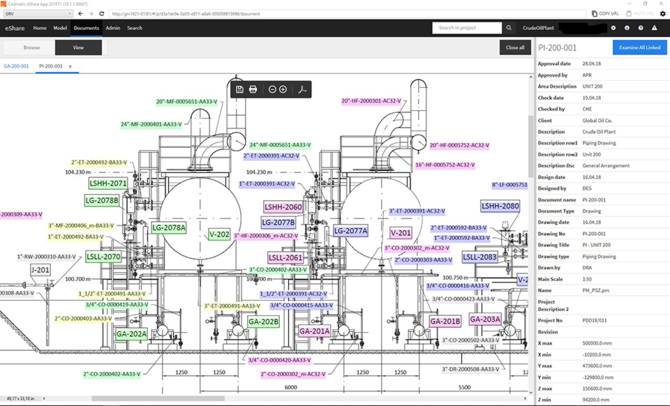The width and height of the screenshot is (670, 406).
Task: Select the LSLL-2061 tag
Action: click(285, 258)
